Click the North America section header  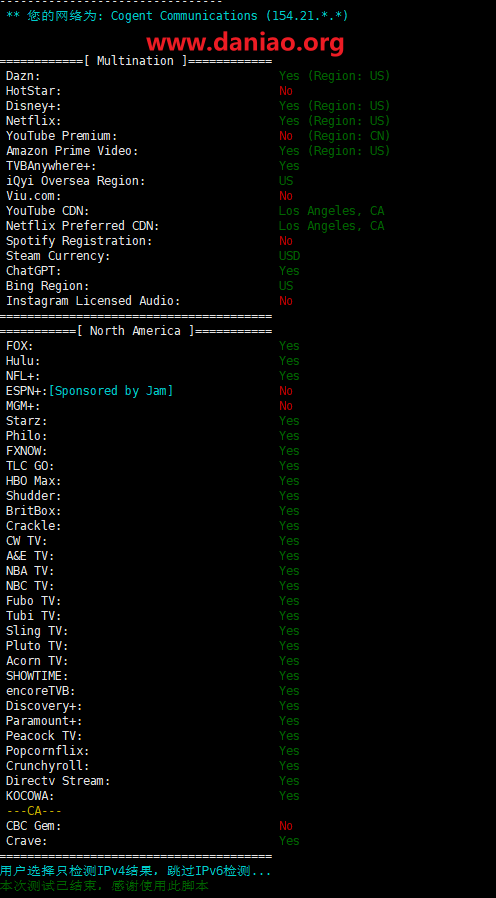coord(136,331)
